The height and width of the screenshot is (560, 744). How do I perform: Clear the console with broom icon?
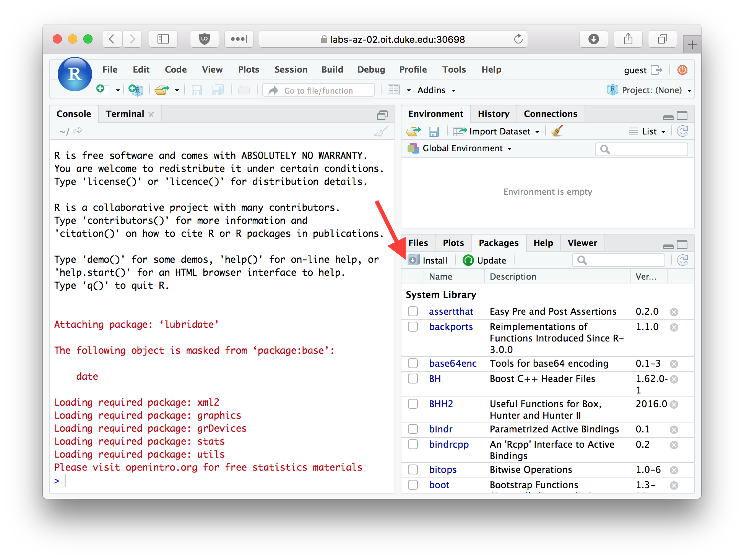pyautogui.click(x=381, y=131)
